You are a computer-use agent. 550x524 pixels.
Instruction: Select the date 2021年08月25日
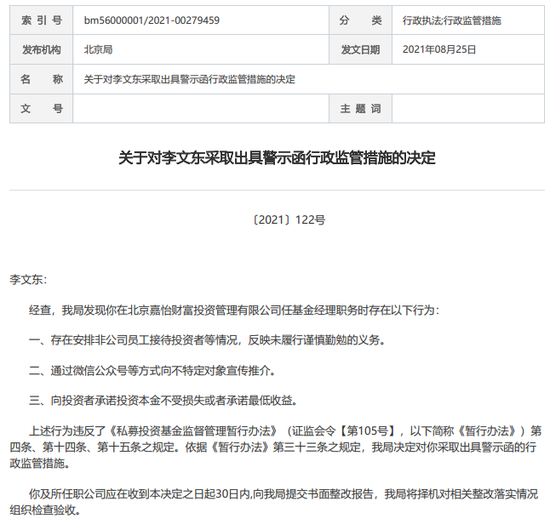point(439,49)
